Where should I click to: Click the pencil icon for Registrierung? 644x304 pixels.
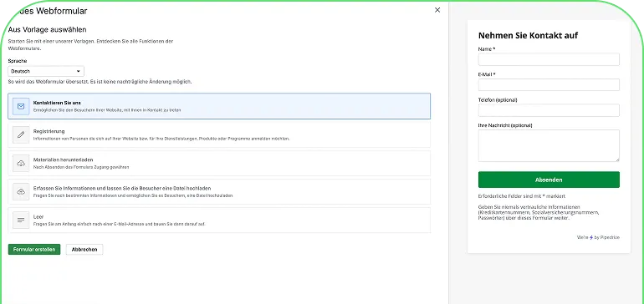coord(21,134)
